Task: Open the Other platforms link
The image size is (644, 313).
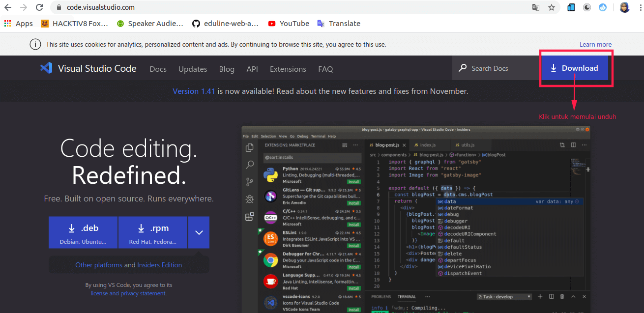Action: 99,265
